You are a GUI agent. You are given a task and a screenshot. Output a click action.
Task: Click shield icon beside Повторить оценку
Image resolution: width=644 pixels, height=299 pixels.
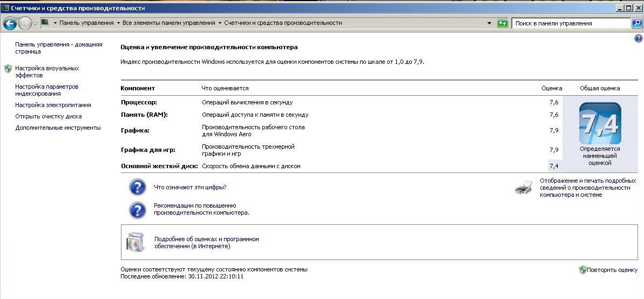[x=582, y=270]
